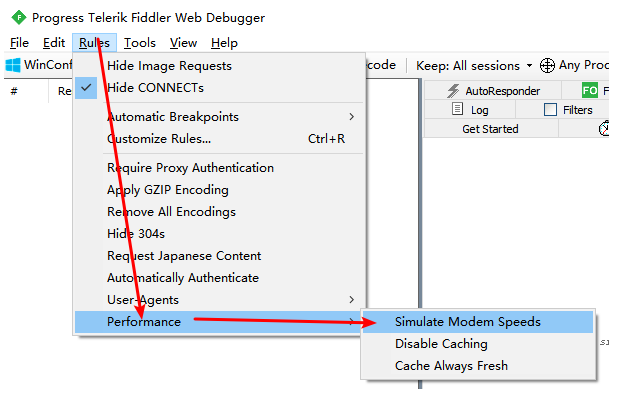Screen dimensions: 617x394
Task: Click the Log document icon
Action: pos(457,109)
